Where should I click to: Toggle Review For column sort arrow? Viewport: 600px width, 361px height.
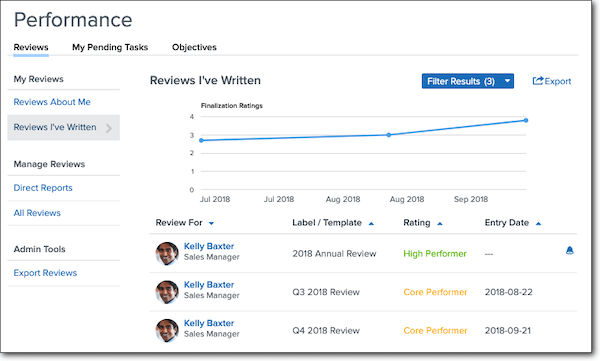(211, 224)
